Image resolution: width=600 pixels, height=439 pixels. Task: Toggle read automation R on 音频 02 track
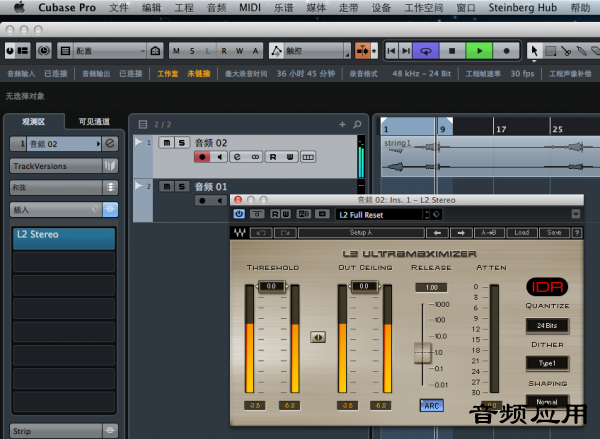click(x=273, y=157)
